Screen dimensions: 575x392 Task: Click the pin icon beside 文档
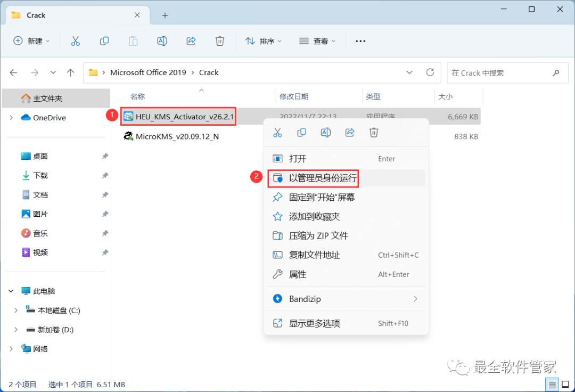pos(105,195)
